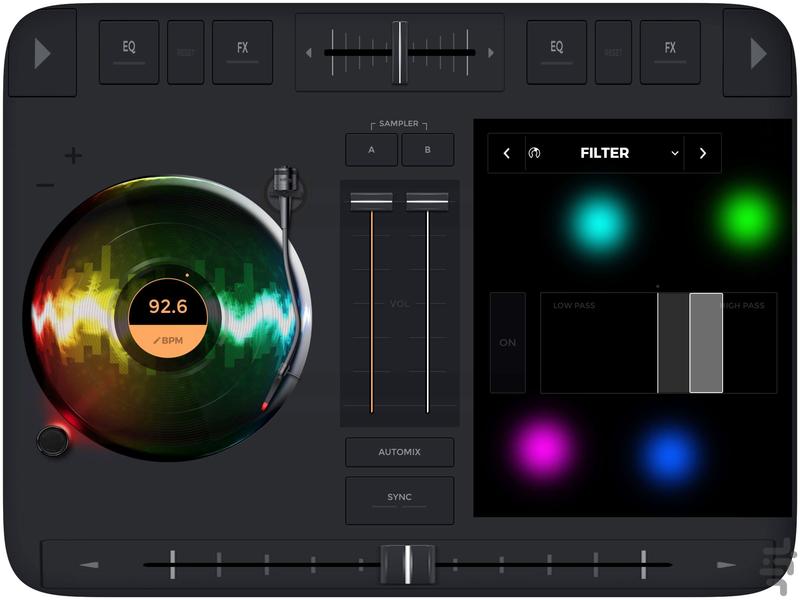This screenshot has width=800, height=600.
Task: Click the knob icon beside FILTER
Action: point(535,153)
